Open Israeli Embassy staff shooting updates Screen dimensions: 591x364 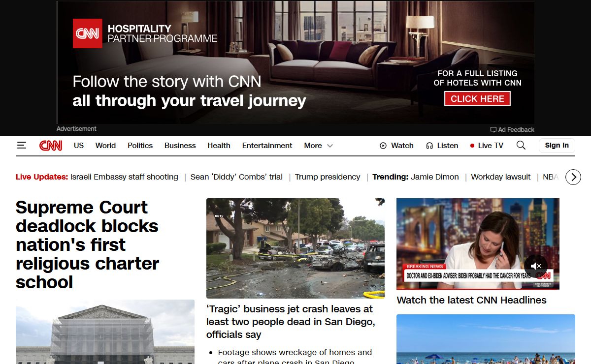[x=124, y=177]
